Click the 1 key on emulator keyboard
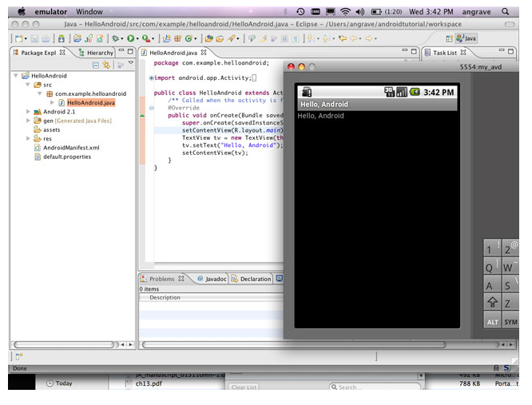The image size is (532, 405). coord(492,248)
